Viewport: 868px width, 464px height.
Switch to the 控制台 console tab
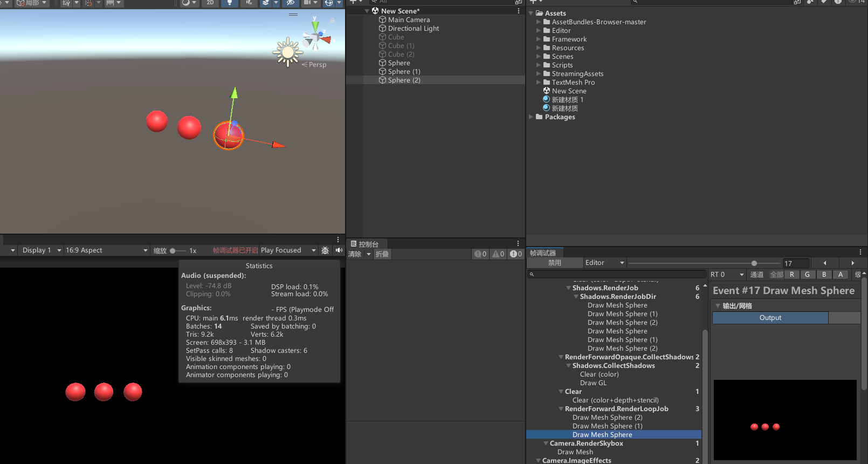(365, 244)
